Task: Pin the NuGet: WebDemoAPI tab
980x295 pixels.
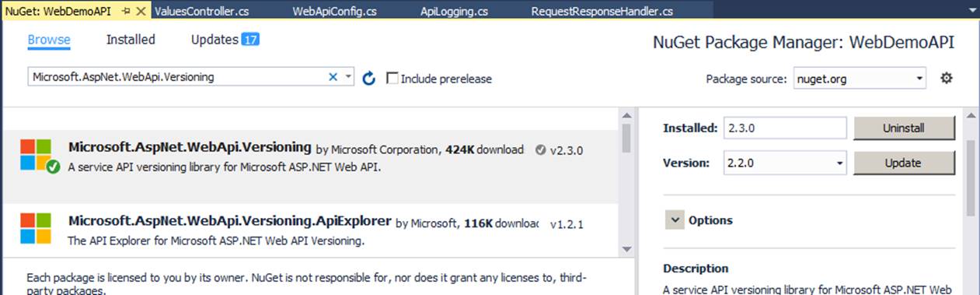Action: [x=127, y=12]
